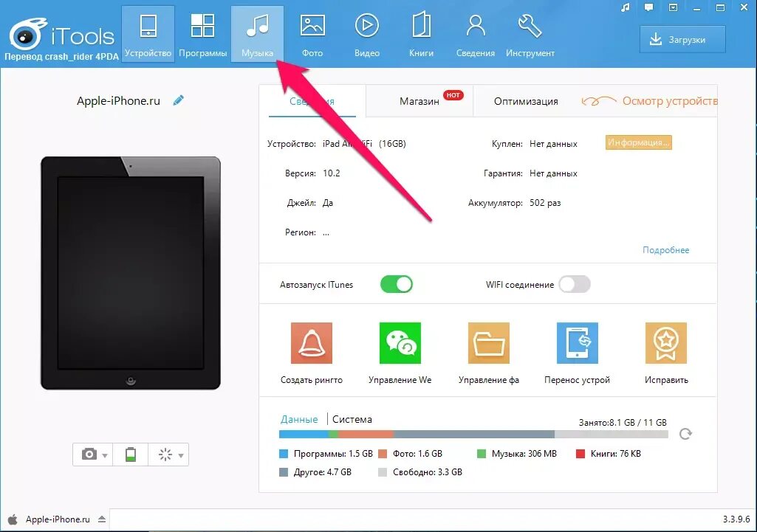The height and width of the screenshot is (532, 757).
Task: Open the Фото section
Action: [x=312, y=34]
